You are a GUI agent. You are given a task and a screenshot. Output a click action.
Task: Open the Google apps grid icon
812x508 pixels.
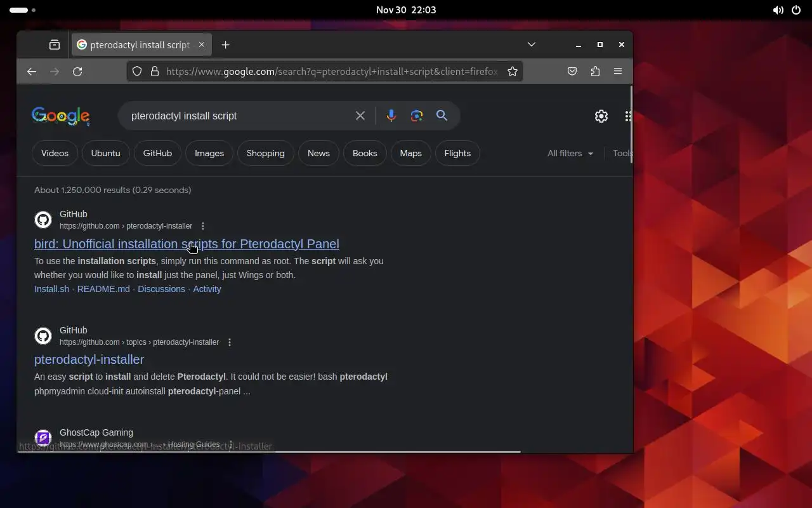click(627, 116)
